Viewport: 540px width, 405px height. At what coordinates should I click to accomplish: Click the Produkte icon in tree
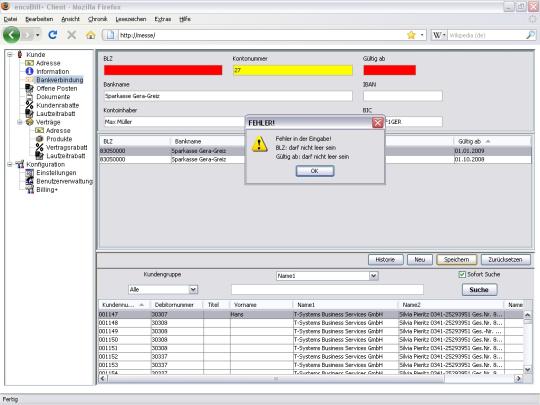[x=39, y=139]
